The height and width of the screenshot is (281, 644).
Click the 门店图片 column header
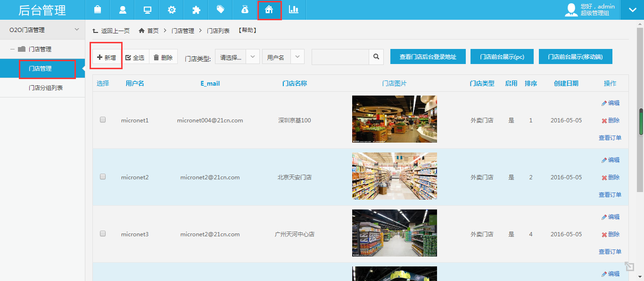click(x=395, y=83)
